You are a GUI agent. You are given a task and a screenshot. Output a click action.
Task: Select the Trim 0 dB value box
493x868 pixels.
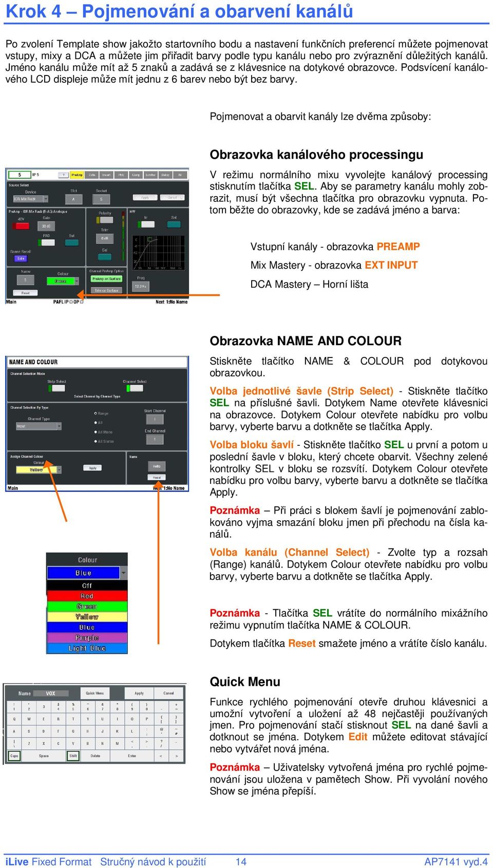click(105, 238)
